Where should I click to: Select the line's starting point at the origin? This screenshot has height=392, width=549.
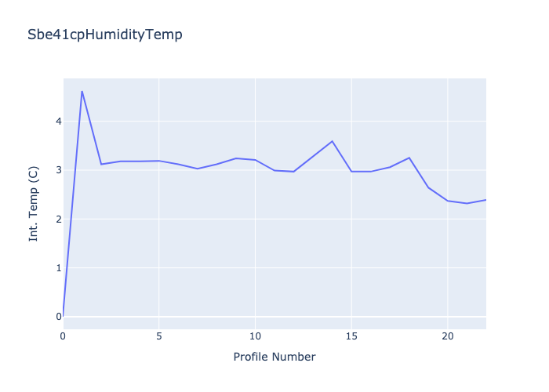(x=64, y=316)
